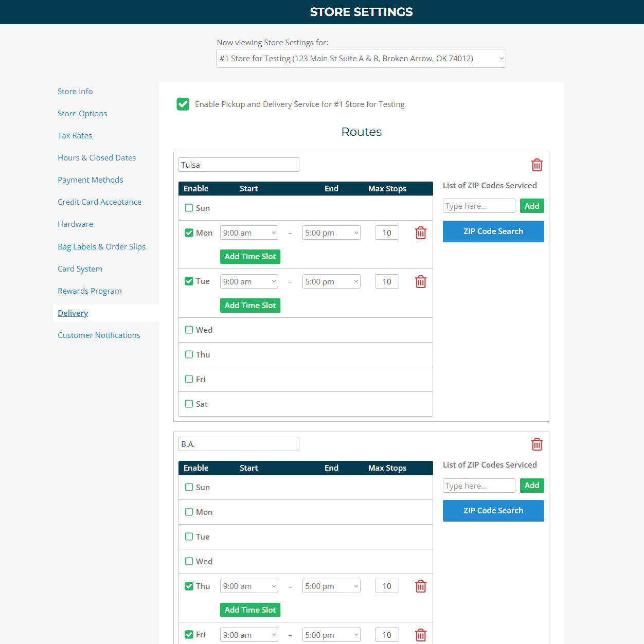
Task: Edit Max Stops for Tulsa Tuesday
Action: click(x=387, y=281)
